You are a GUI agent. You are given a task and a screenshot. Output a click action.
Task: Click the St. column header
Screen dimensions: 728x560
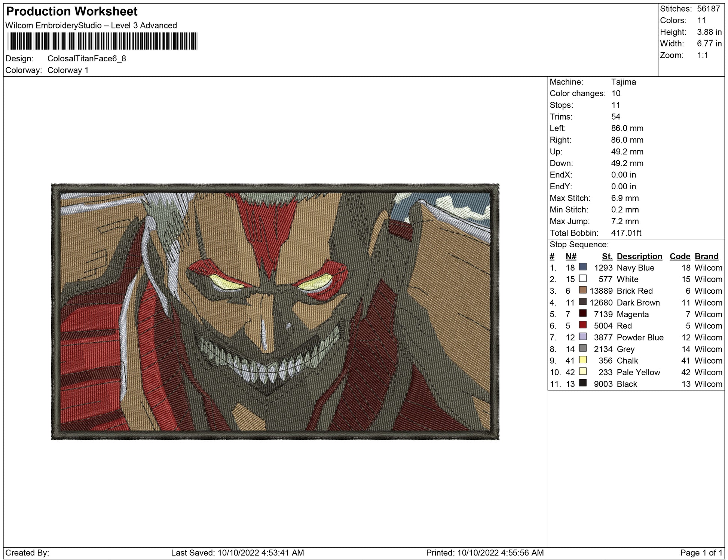point(607,256)
